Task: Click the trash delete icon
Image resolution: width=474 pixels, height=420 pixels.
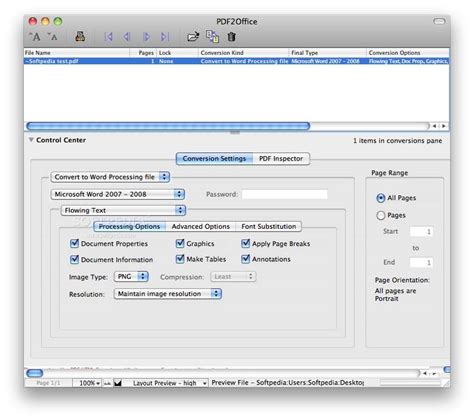Action: pos(232,37)
